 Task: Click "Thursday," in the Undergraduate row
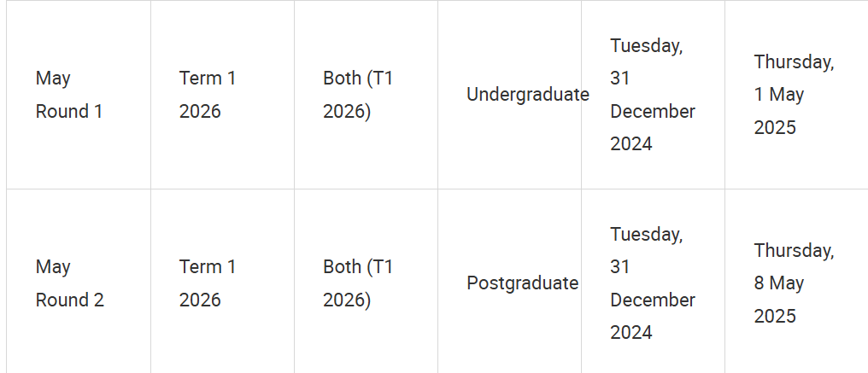tap(794, 62)
